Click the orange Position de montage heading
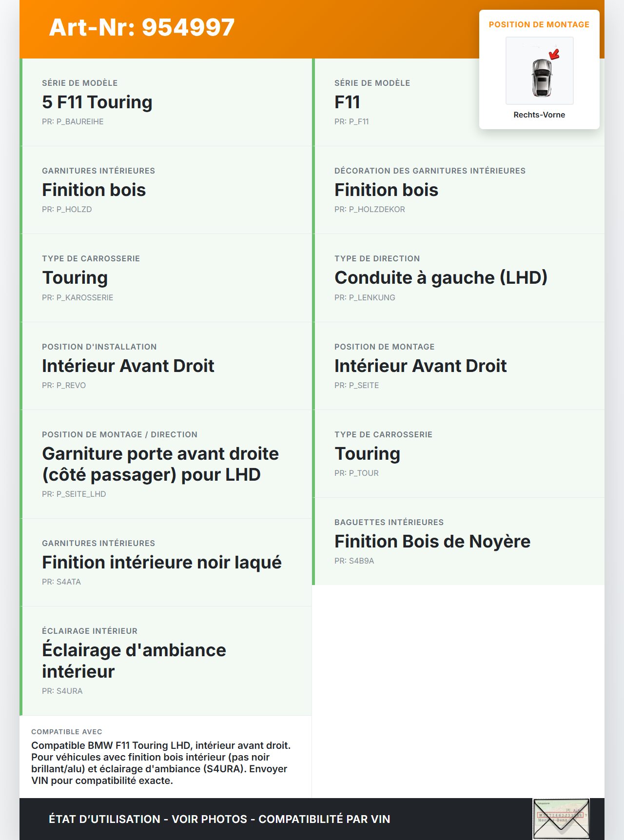 [x=539, y=24]
